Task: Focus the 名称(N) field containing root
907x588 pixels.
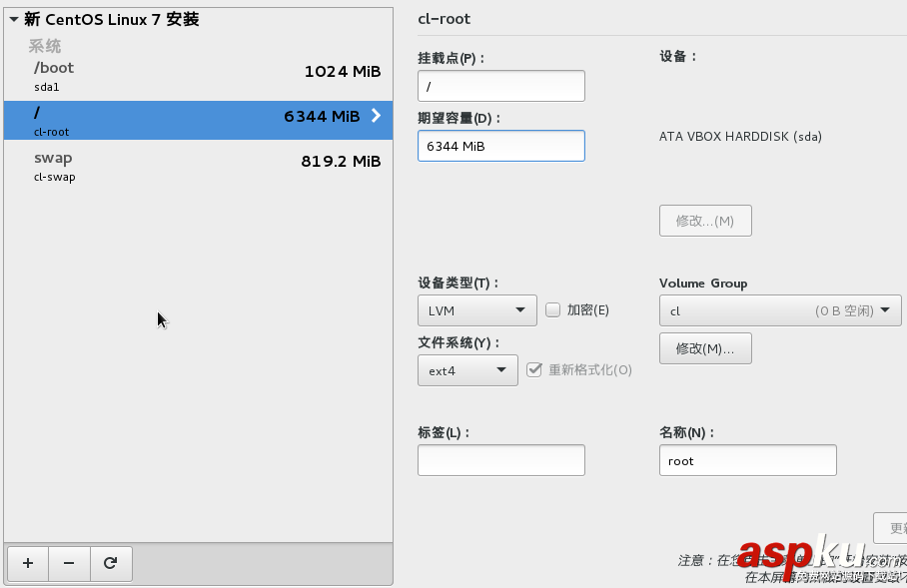Action: pyautogui.click(x=747, y=460)
